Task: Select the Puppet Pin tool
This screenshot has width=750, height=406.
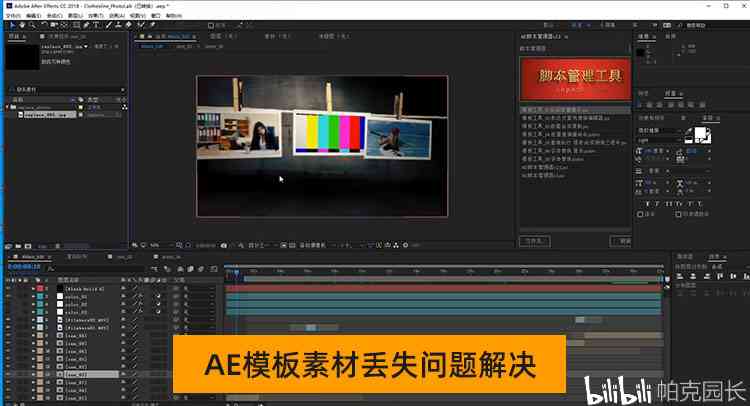Action: pos(152,25)
